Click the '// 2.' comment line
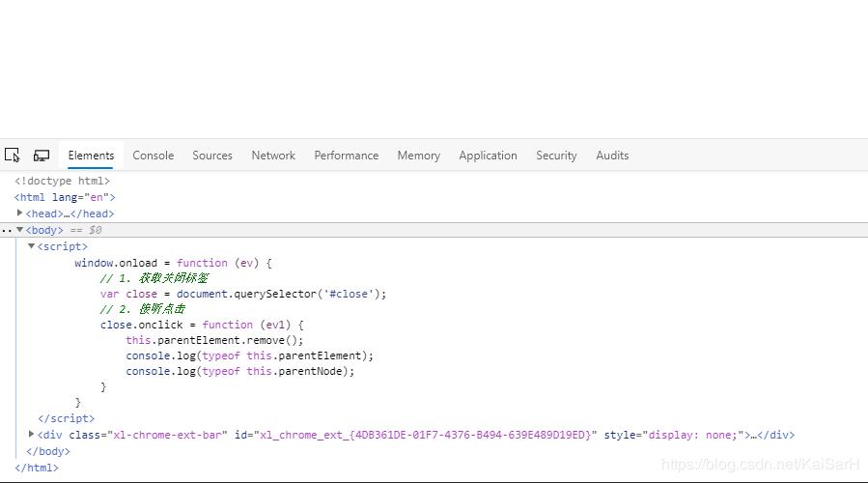The image size is (868, 483). [x=143, y=309]
